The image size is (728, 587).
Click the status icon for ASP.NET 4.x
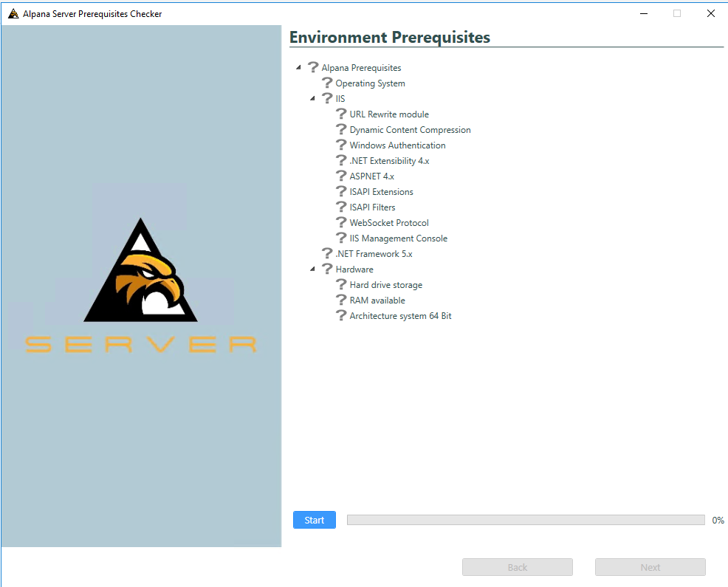coord(341,176)
